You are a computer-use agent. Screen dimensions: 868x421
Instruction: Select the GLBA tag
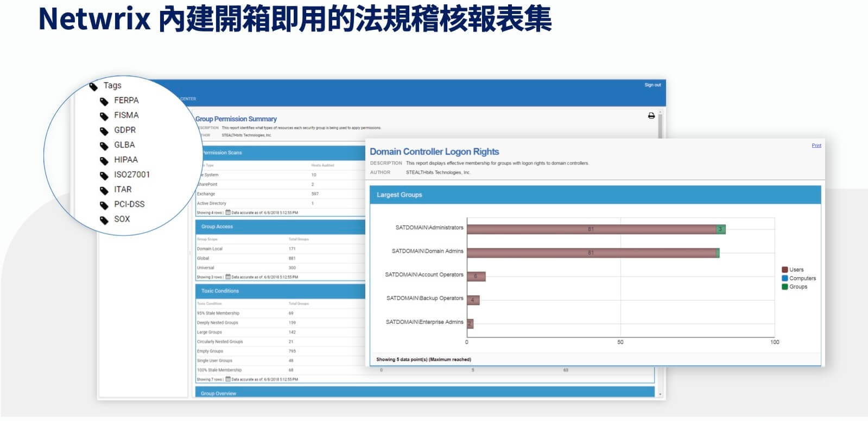pos(124,145)
